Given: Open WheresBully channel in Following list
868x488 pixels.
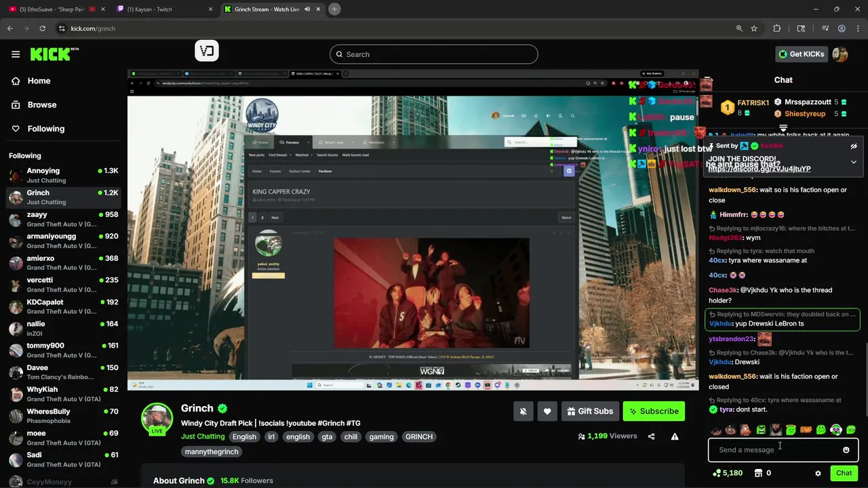Looking at the screenshot, I should (x=63, y=415).
